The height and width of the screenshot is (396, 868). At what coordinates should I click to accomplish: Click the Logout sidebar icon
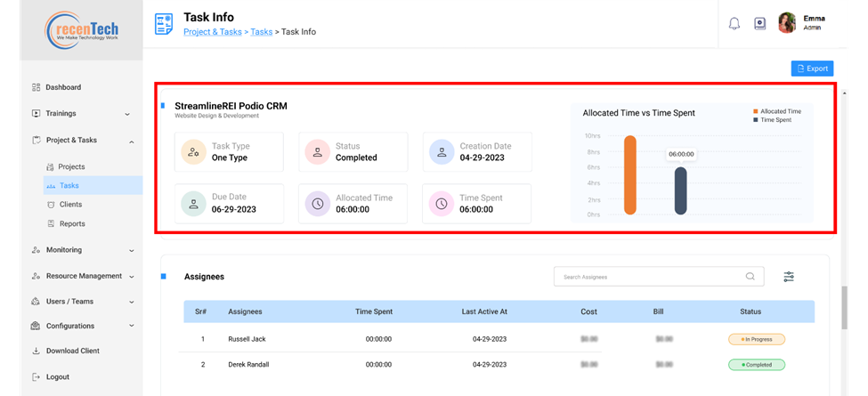tap(36, 376)
